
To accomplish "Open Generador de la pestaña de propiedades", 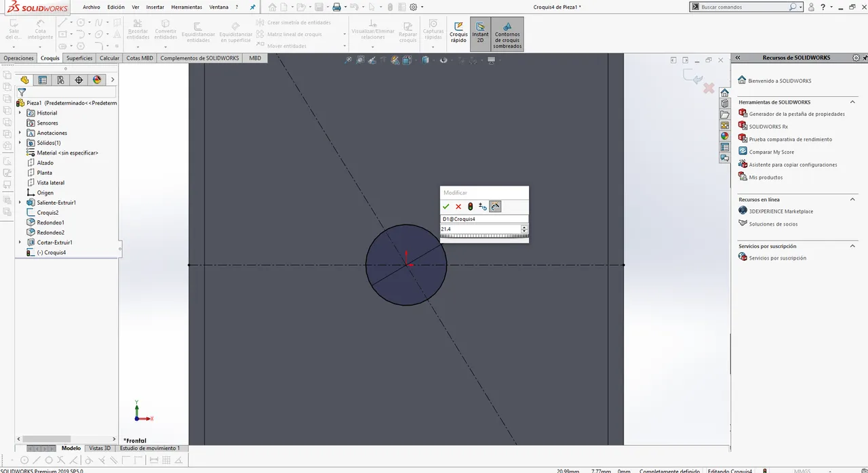I will coord(797,114).
